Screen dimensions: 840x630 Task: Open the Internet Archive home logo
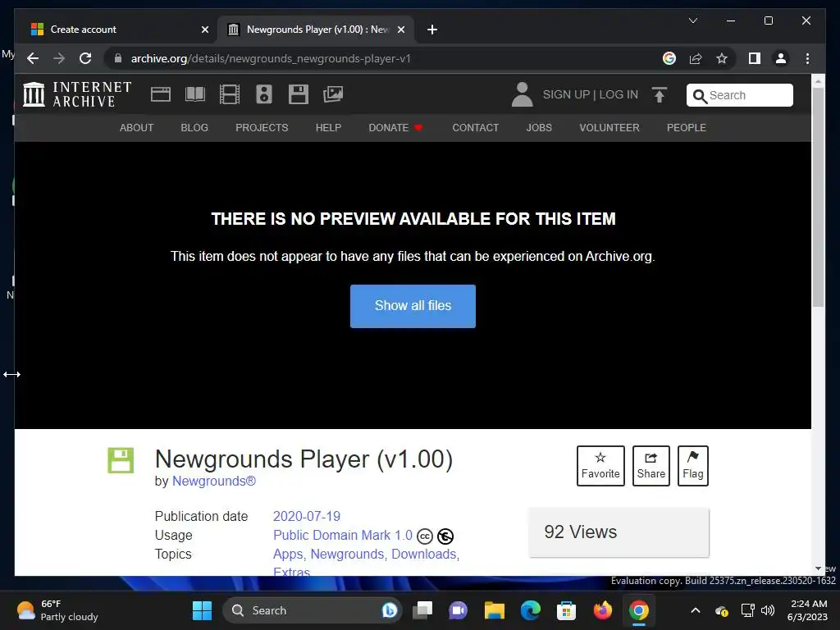click(x=77, y=94)
